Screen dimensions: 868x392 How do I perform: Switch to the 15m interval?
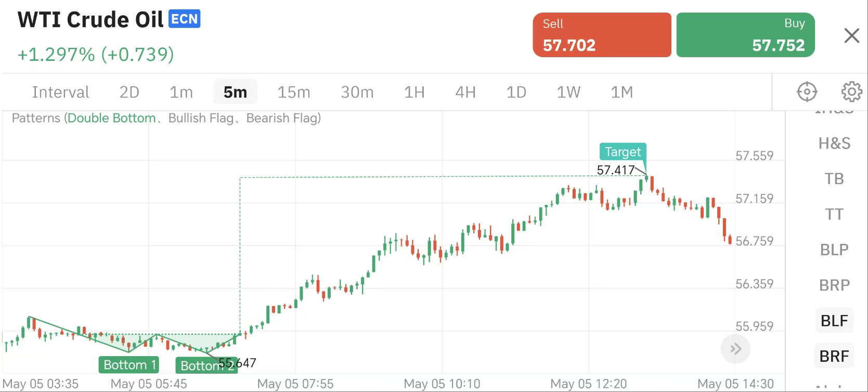[294, 92]
